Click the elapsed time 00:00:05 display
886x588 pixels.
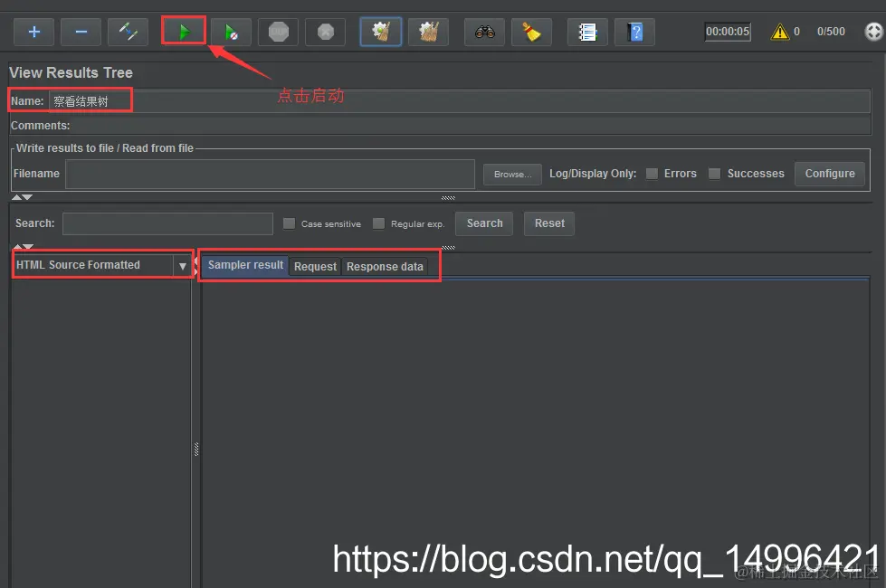point(728,32)
